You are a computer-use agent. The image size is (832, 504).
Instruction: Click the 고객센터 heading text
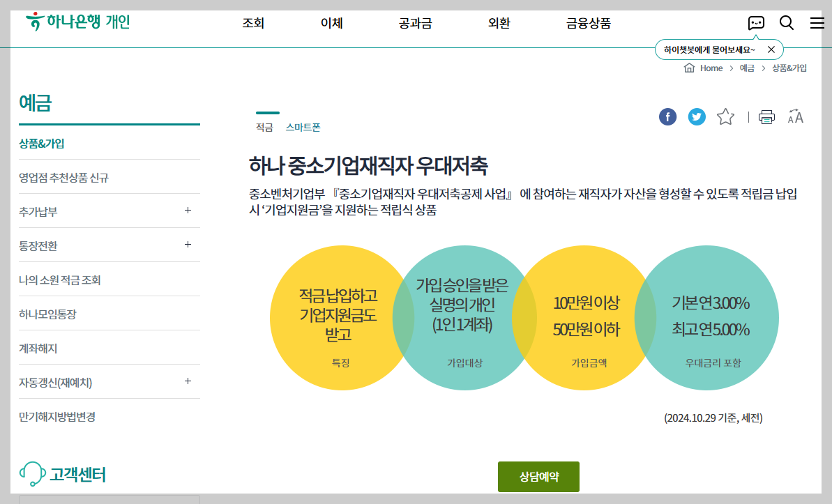(x=78, y=474)
